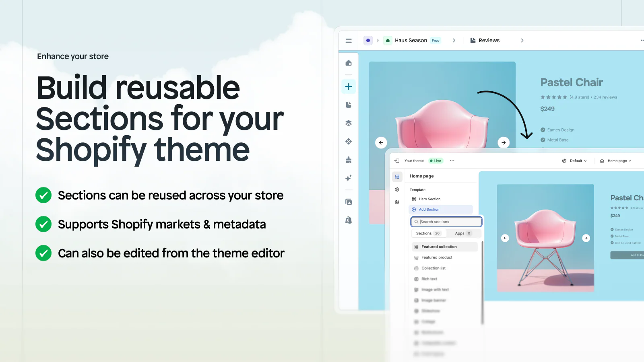644x362 pixels.
Task: Click the Reviews page document icon
Action: pyautogui.click(x=473, y=41)
